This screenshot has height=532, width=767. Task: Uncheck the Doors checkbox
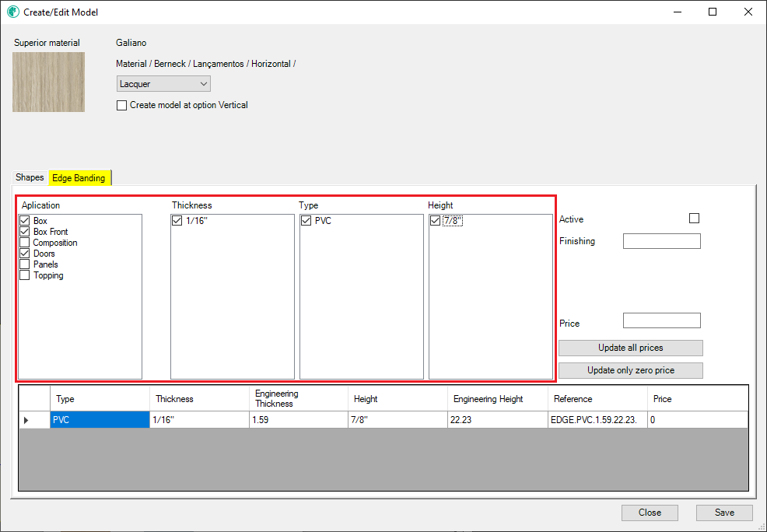pos(24,254)
